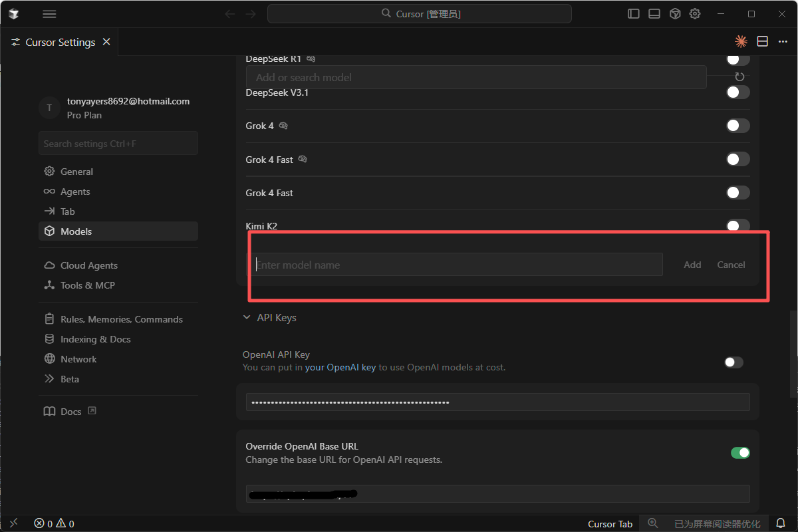Screen dimensions: 798x532
Task: Focus the Search settings field
Action: (118, 143)
